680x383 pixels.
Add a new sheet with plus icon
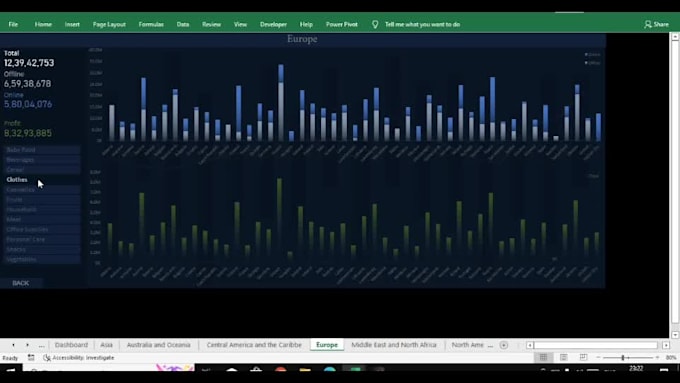(503, 345)
